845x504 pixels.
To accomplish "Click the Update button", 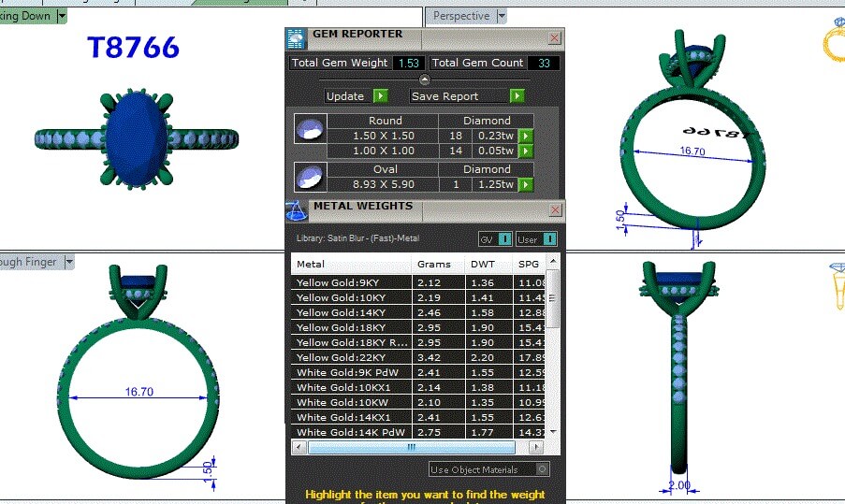I will pyautogui.click(x=356, y=96).
